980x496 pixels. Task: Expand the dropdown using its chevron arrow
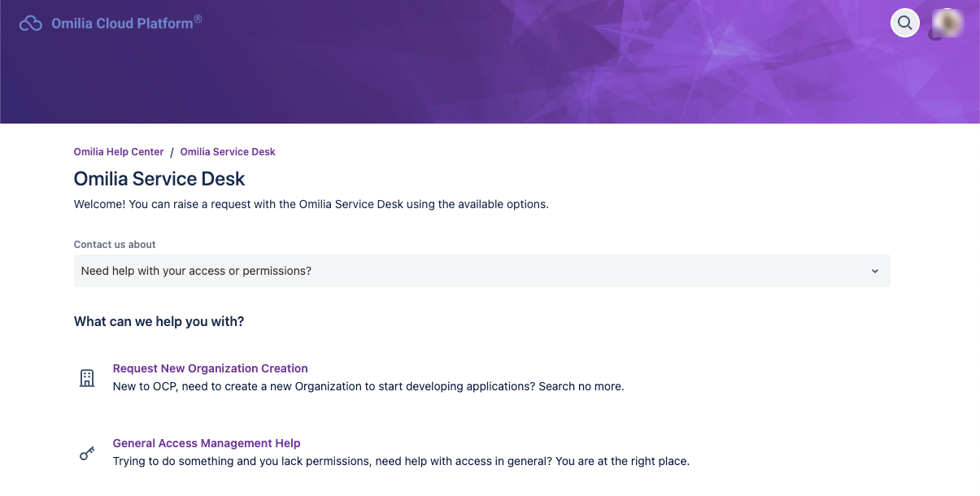pyautogui.click(x=875, y=271)
